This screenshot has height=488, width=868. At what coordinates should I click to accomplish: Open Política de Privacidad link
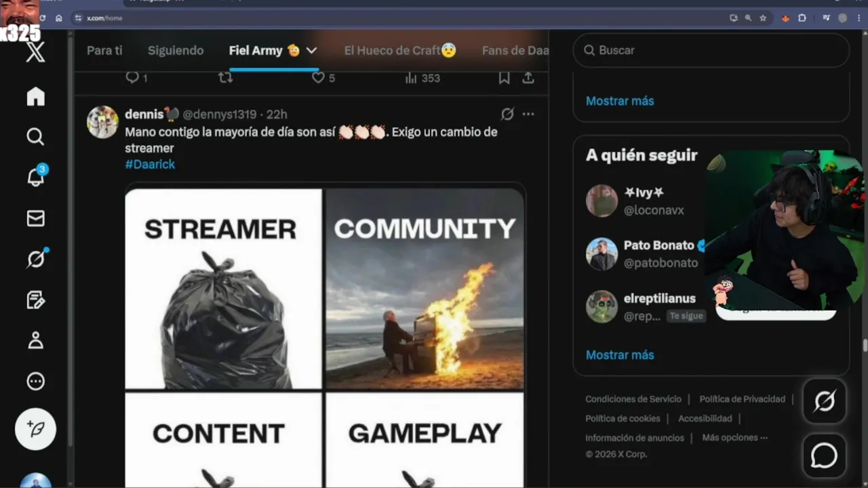point(742,399)
